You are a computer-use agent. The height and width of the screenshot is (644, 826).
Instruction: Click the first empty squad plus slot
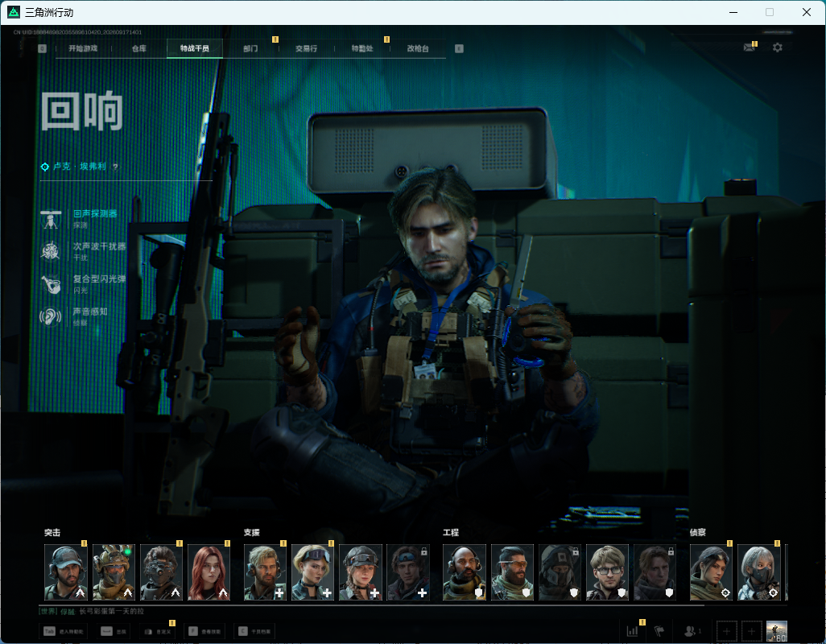pyautogui.click(x=726, y=631)
